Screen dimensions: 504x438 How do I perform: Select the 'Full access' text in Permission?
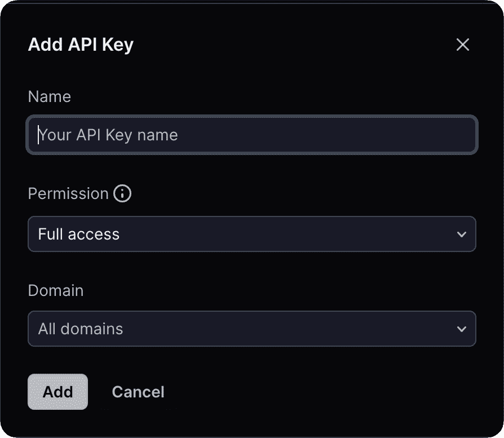pos(79,234)
